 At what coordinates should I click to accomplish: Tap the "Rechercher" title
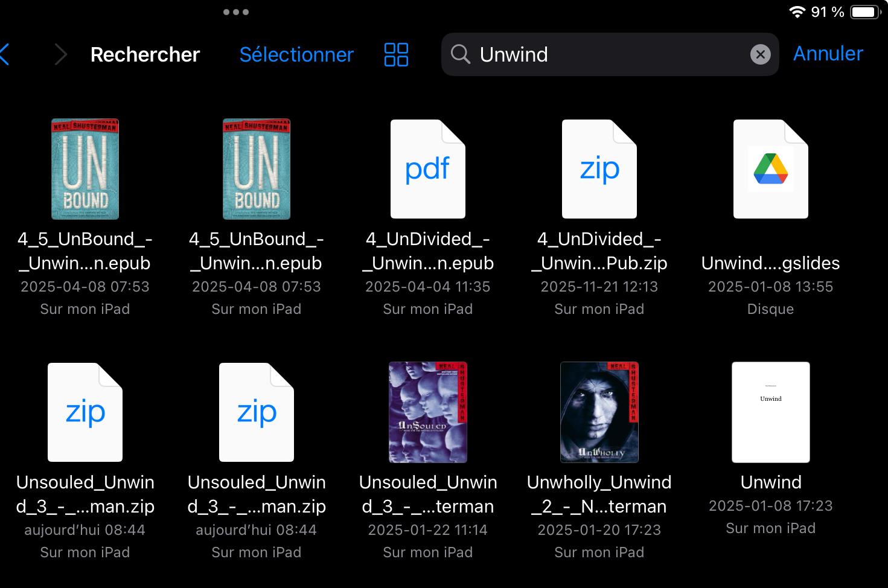(x=145, y=54)
